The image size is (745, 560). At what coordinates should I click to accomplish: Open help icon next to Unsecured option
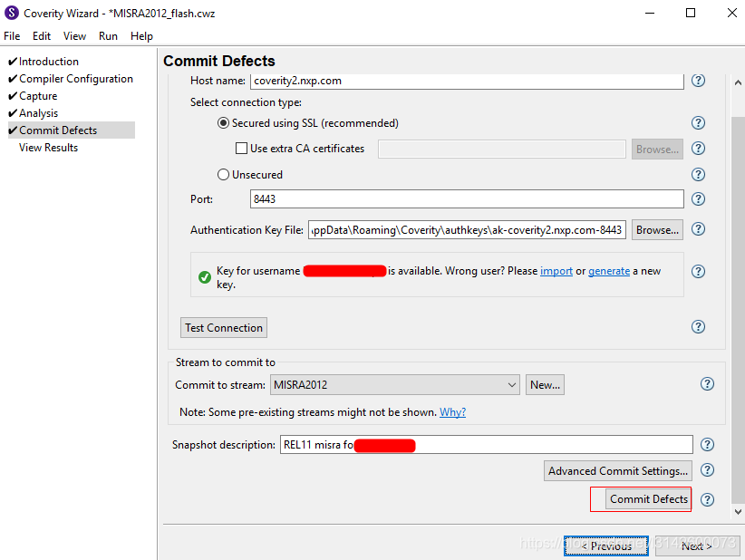(698, 174)
